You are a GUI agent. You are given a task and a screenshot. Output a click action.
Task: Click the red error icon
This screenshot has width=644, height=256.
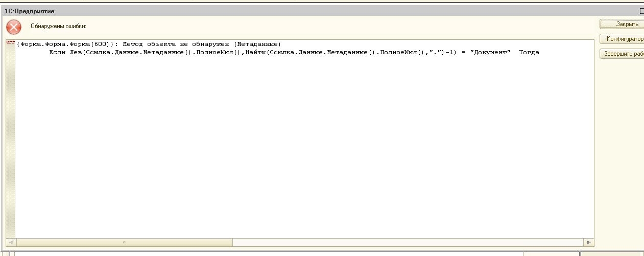point(14,27)
